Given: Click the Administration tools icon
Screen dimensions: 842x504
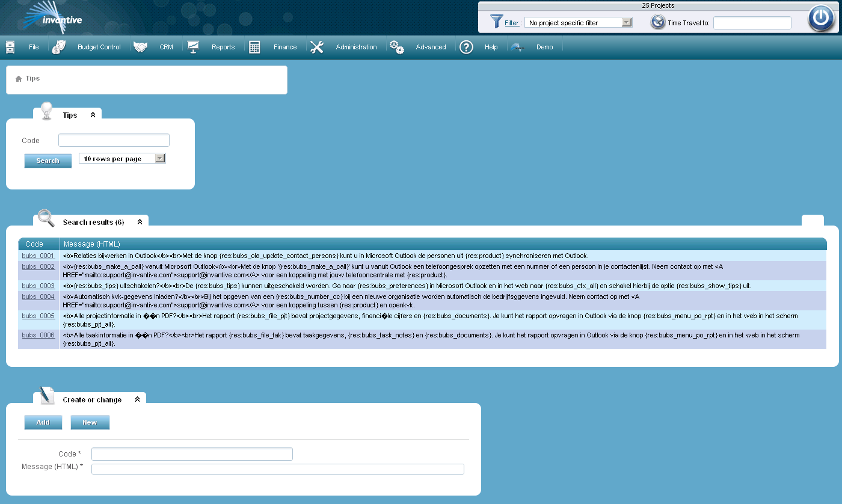Looking at the screenshot, I should (x=317, y=47).
